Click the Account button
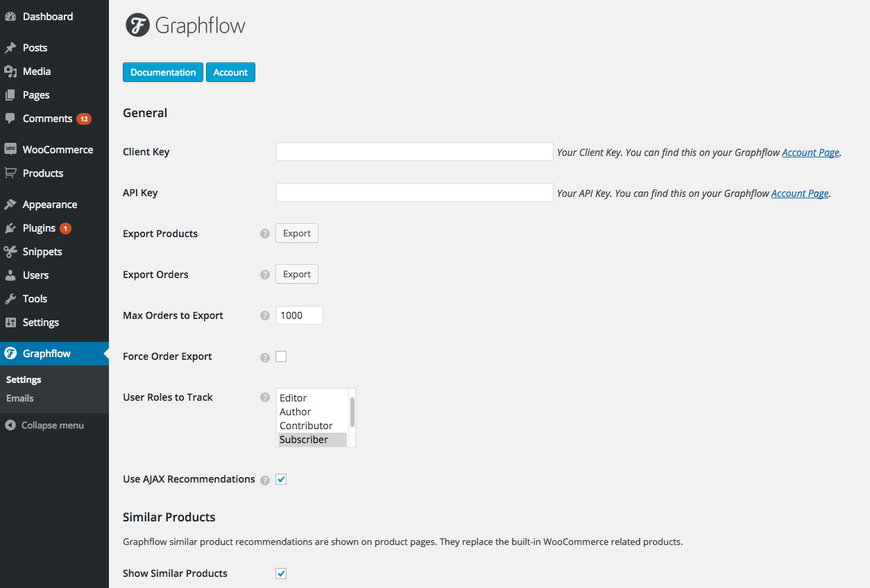This screenshot has height=588, width=870. pos(230,72)
